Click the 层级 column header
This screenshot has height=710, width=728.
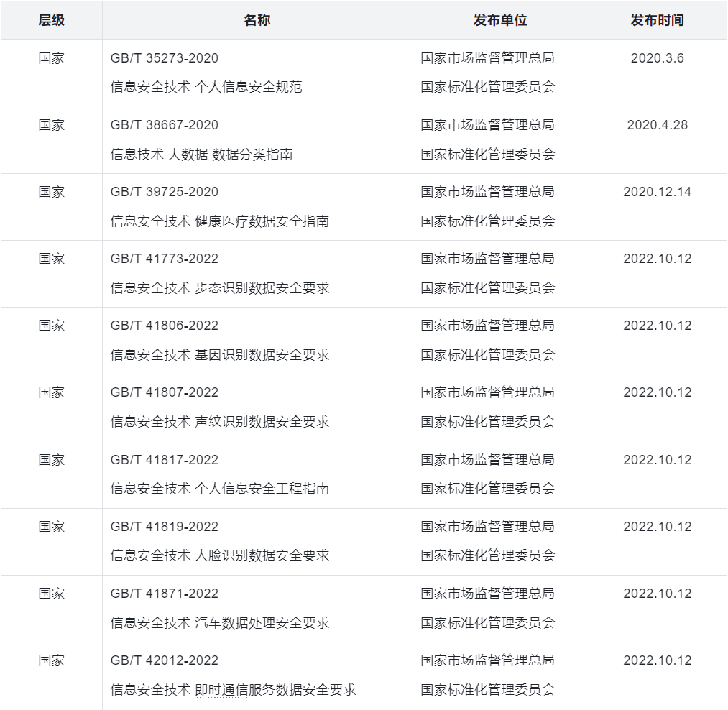(52, 20)
